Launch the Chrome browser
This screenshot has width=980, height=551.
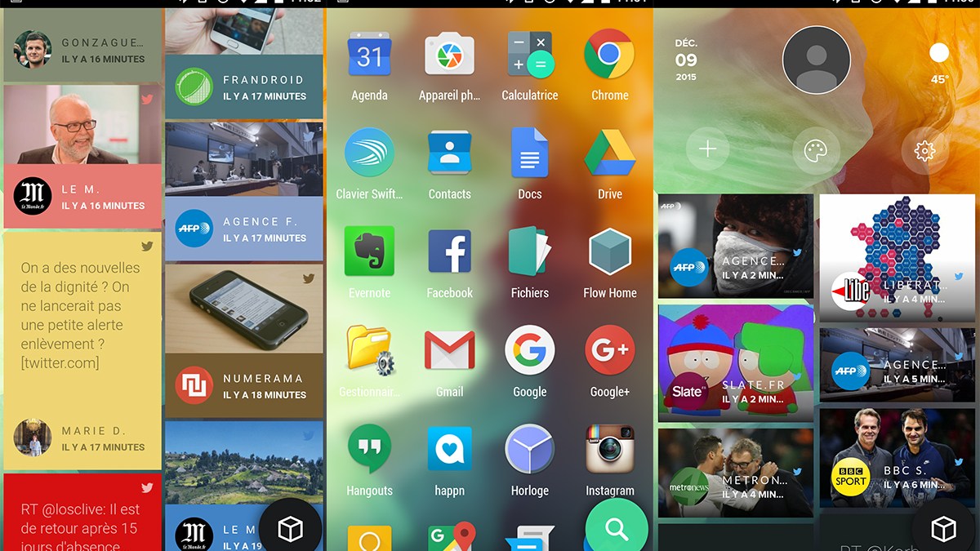tap(609, 56)
